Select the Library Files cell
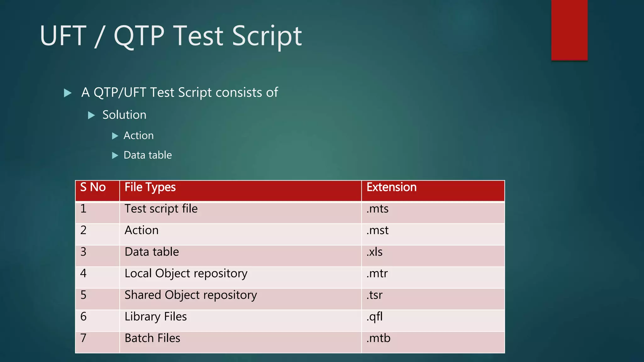The width and height of the screenshot is (644, 362). (x=241, y=321)
